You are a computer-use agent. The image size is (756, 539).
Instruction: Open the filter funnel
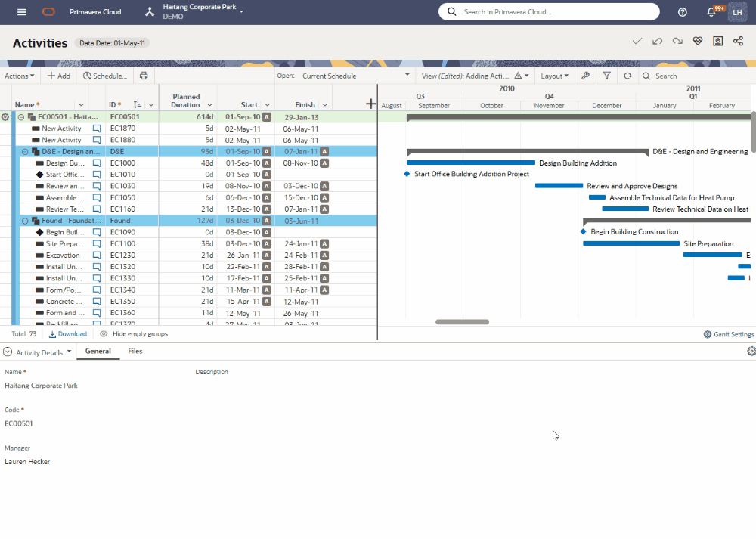tap(606, 76)
